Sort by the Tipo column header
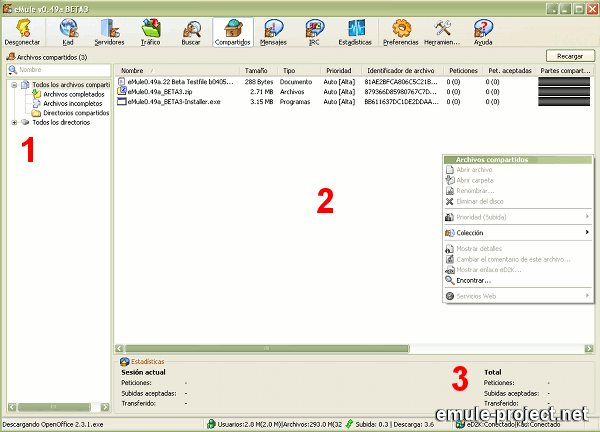This screenshot has height=432, width=600. point(300,70)
